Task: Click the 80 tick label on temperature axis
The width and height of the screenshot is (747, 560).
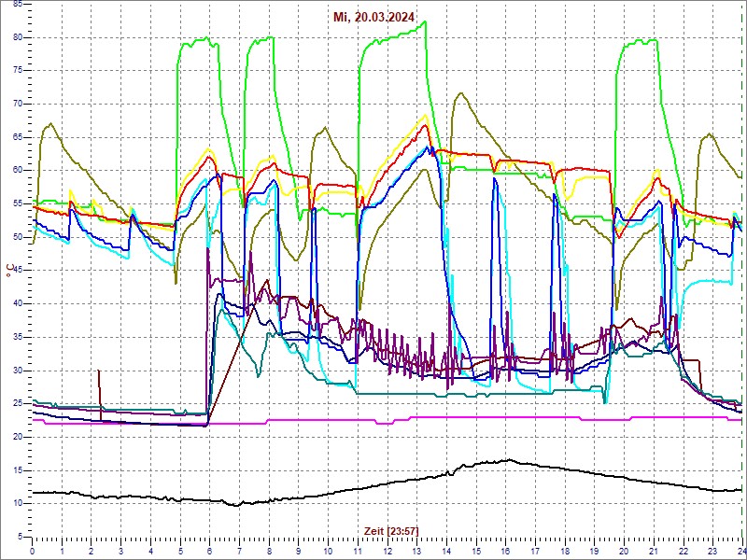Action: click(x=17, y=37)
